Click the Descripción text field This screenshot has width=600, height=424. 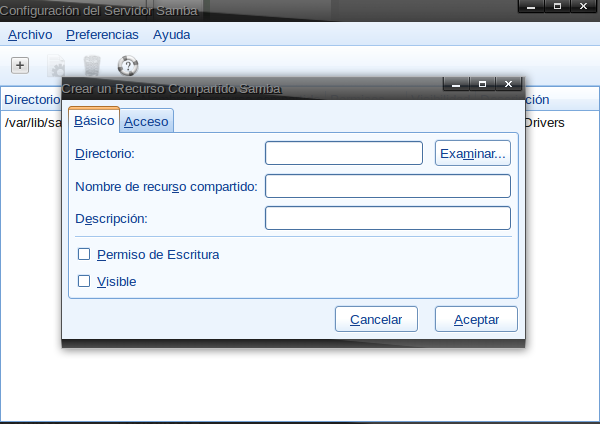tap(388, 218)
